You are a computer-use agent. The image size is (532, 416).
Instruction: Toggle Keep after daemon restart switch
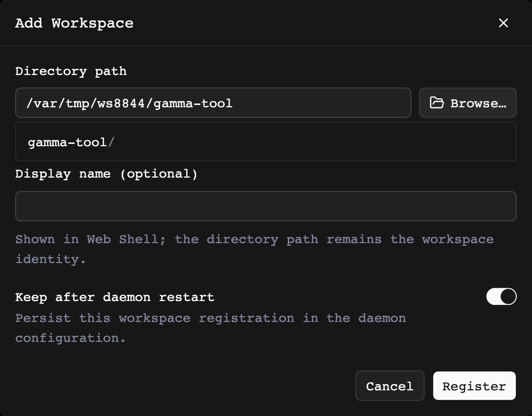pyautogui.click(x=501, y=296)
